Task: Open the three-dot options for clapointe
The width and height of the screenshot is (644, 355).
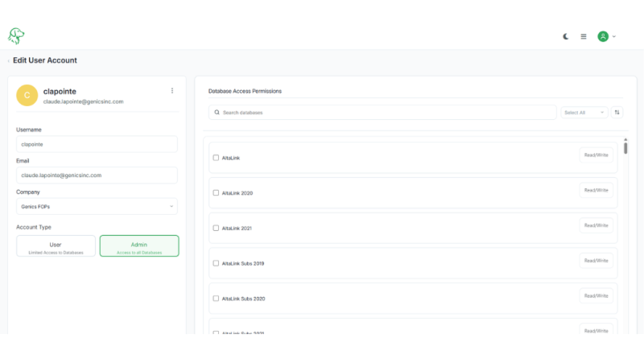Action: pos(172,90)
